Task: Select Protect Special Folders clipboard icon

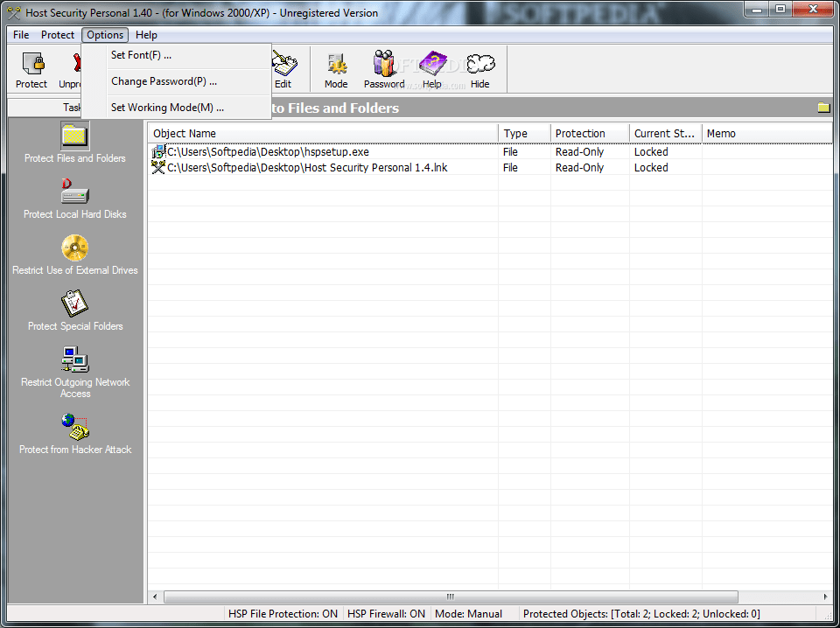Action: pyautogui.click(x=75, y=303)
